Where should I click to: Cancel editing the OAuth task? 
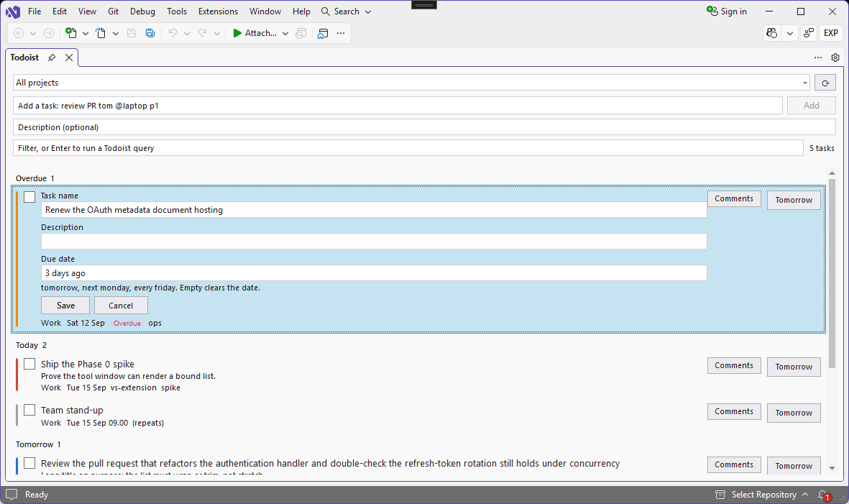(x=121, y=306)
